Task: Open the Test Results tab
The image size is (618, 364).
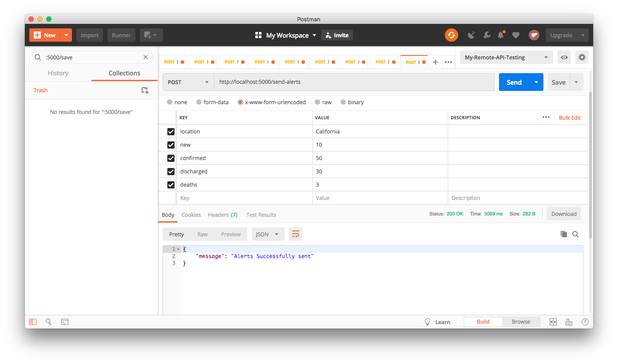Action: pyautogui.click(x=261, y=215)
